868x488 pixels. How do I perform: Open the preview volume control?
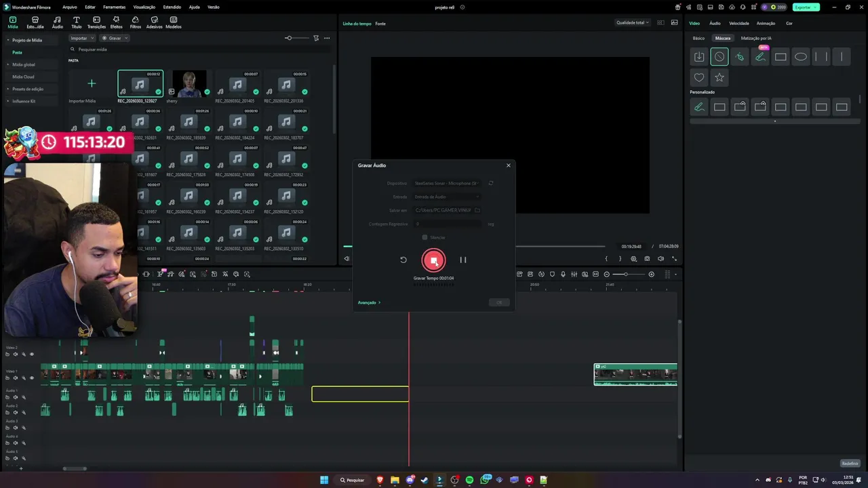[x=660, y=259]
